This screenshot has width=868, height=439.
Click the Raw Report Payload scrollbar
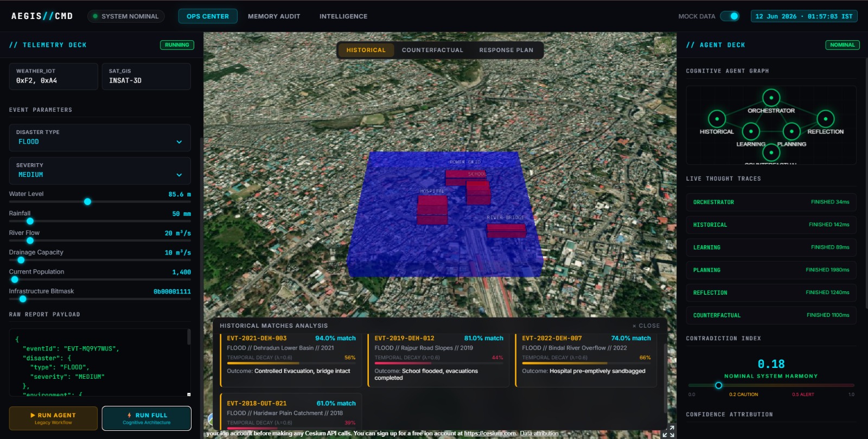(x=189, y=336)
